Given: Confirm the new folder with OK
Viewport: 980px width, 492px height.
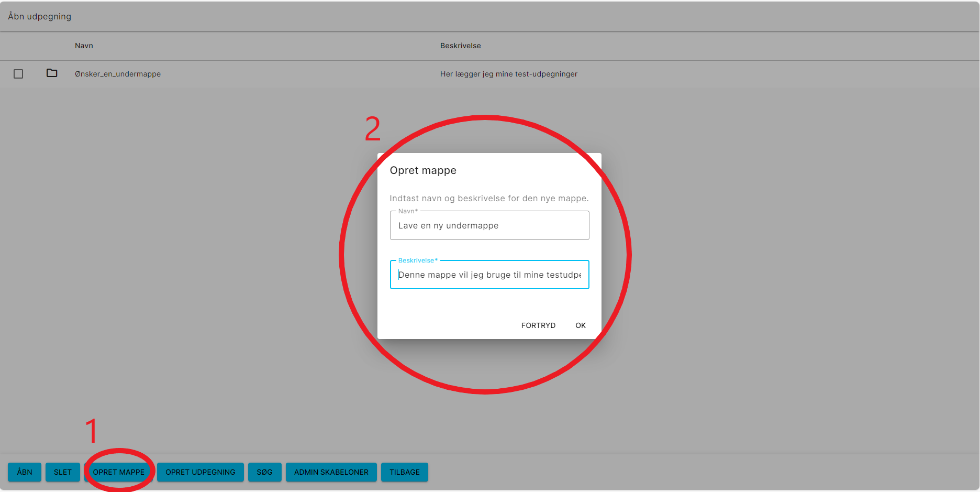Looking at the screenshot, I should [x=580, y=325].
